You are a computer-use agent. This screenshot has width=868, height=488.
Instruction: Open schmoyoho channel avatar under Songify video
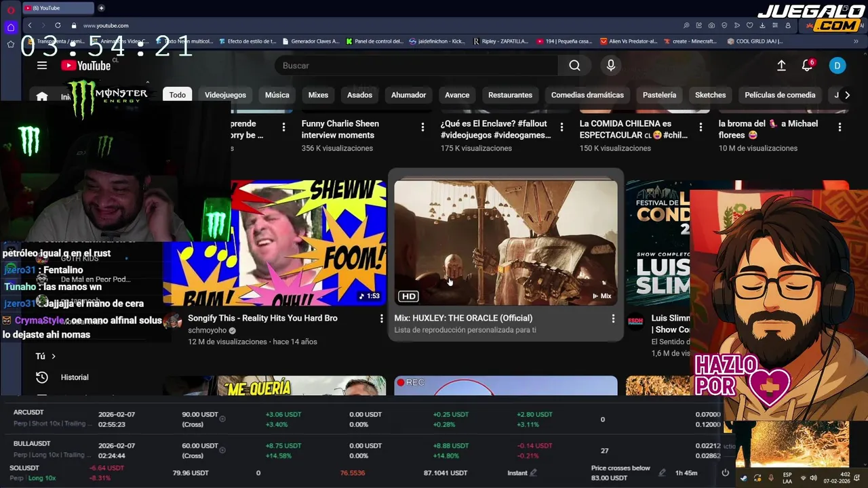coord(172,321)
